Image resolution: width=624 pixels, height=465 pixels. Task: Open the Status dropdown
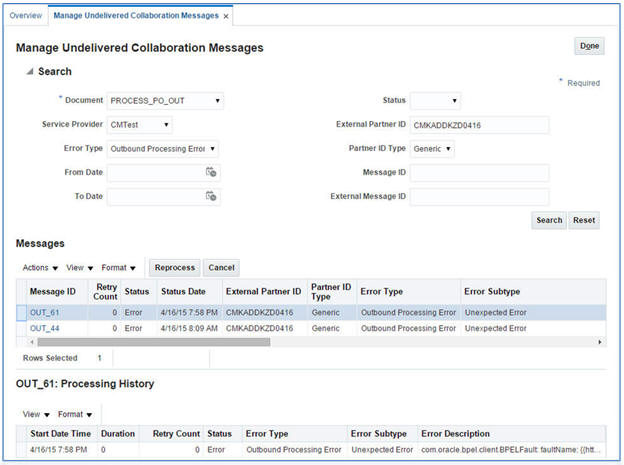[436, 101]
